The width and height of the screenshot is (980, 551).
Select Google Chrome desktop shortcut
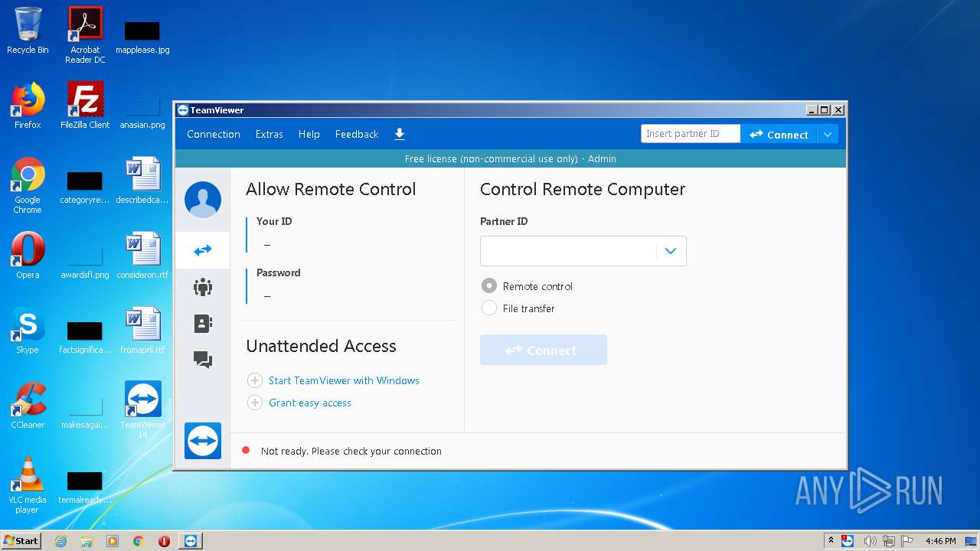tap(28, 185)
